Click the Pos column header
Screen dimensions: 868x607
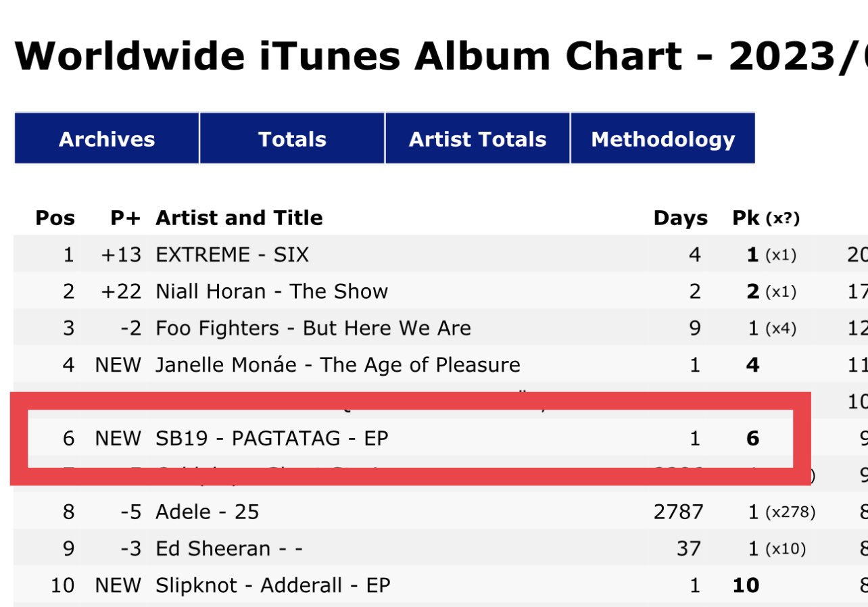tap(55, 218)
